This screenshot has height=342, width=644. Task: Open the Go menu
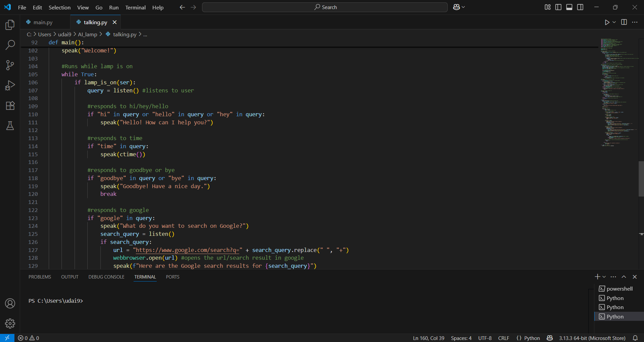coord(99,7)
